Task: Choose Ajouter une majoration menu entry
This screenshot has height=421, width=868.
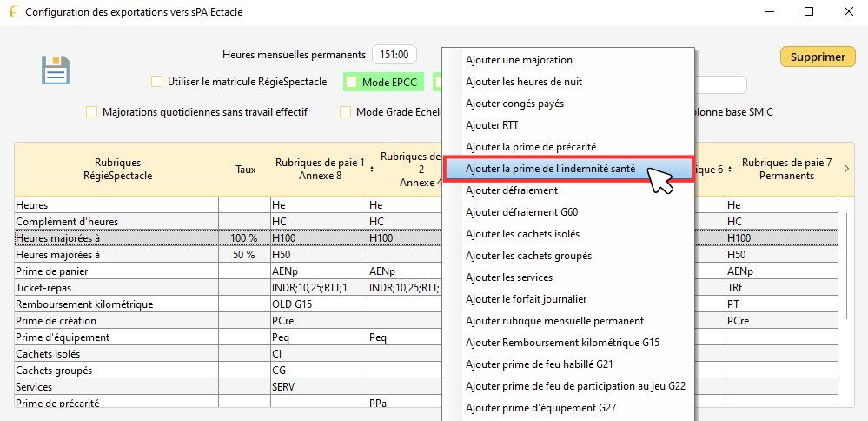Action: (519, 60)
